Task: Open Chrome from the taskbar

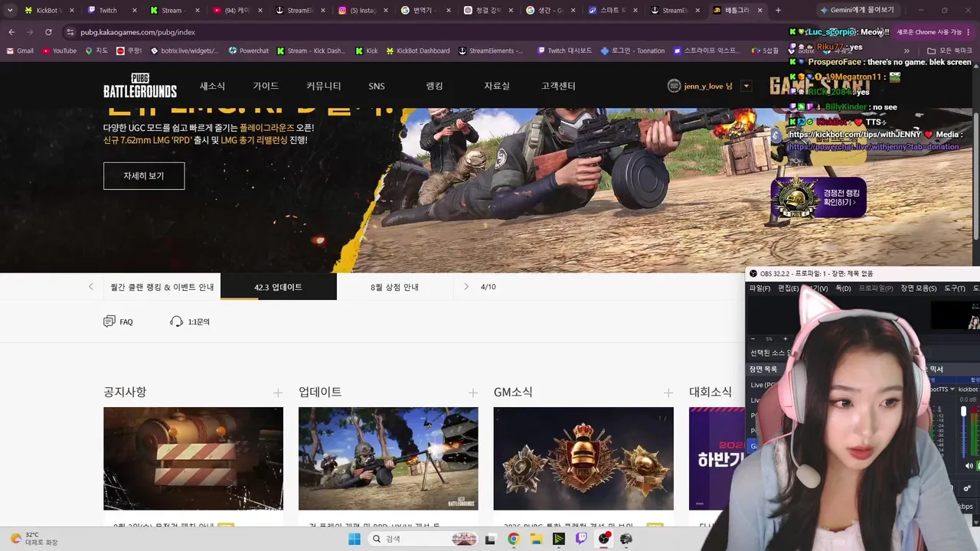Action: [x=514, y=539]
